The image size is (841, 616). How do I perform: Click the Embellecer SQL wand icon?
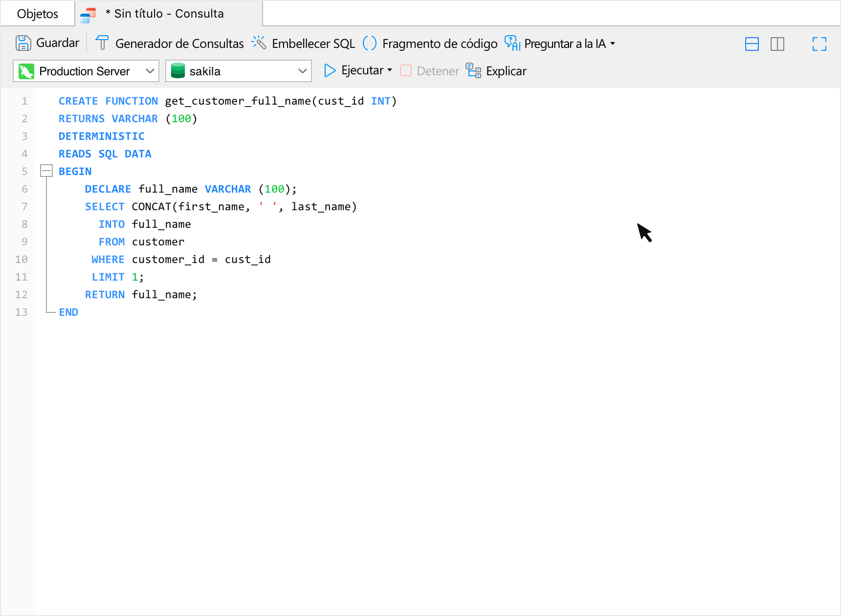[259, 43]
